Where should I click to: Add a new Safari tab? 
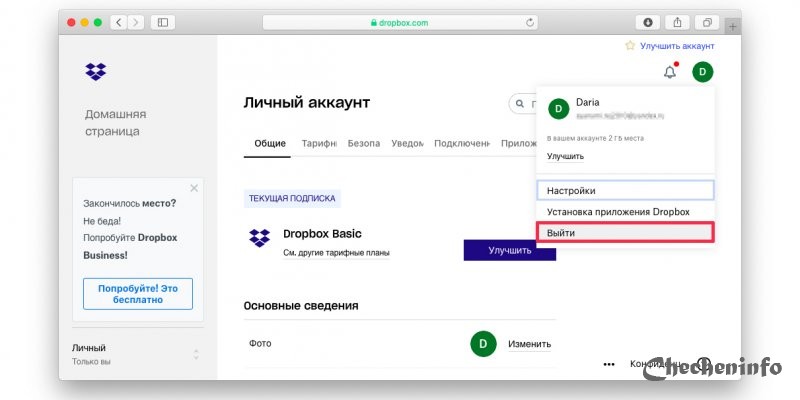click(x=733, y=27)
